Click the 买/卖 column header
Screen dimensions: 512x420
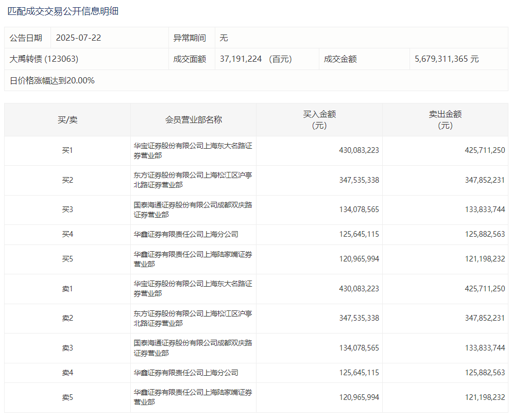(67, 120)
